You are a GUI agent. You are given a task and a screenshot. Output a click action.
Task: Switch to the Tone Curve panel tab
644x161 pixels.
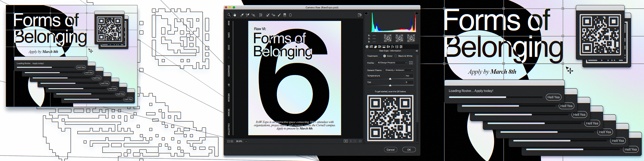click(371, 47)
